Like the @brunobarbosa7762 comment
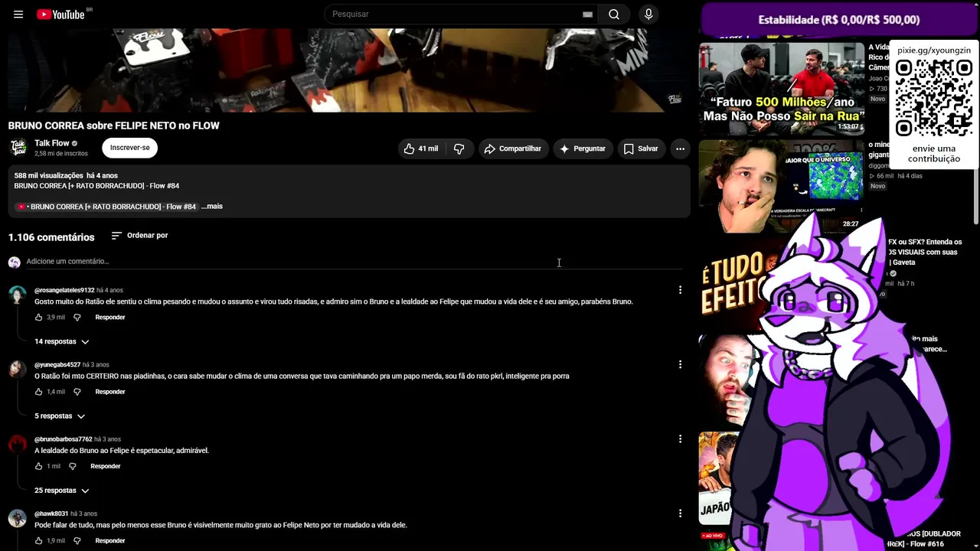Viewport: 980px width, 551px height. [x=39, y=466]
